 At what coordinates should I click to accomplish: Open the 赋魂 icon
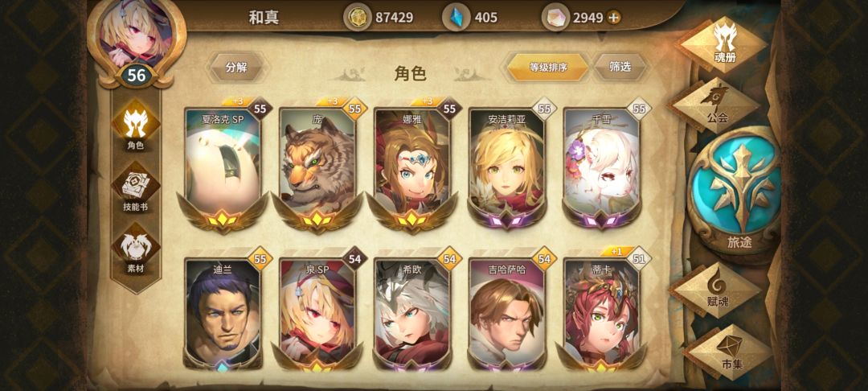718,290
